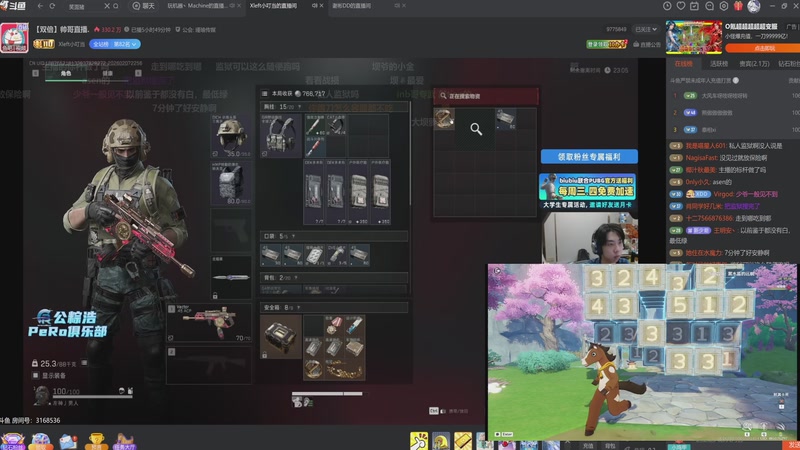The height and width of the screenshot is (450, 800).
Task: Click the orange ad button 点击领取
Action: [x=763, y=48]
